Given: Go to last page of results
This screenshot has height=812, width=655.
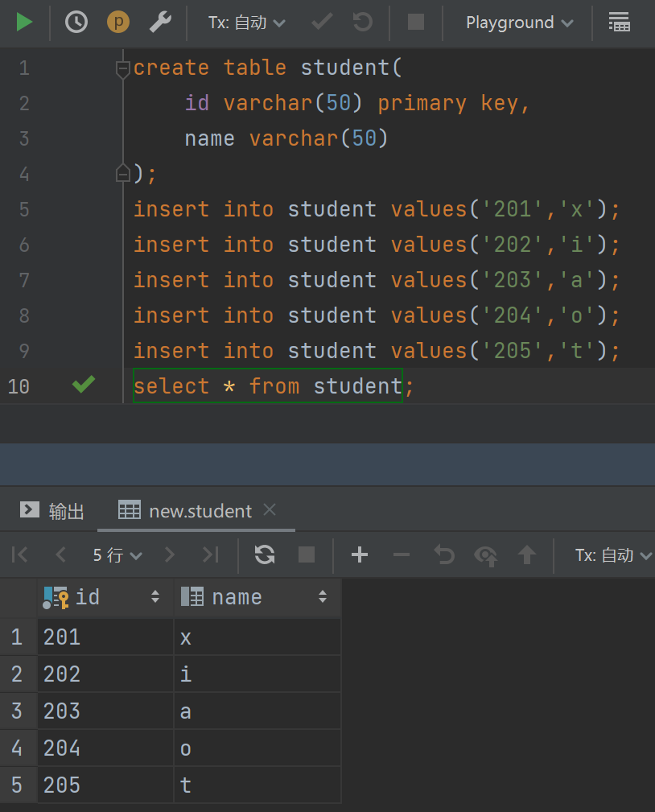Looking at the screenshot, I should pos(211,555).
